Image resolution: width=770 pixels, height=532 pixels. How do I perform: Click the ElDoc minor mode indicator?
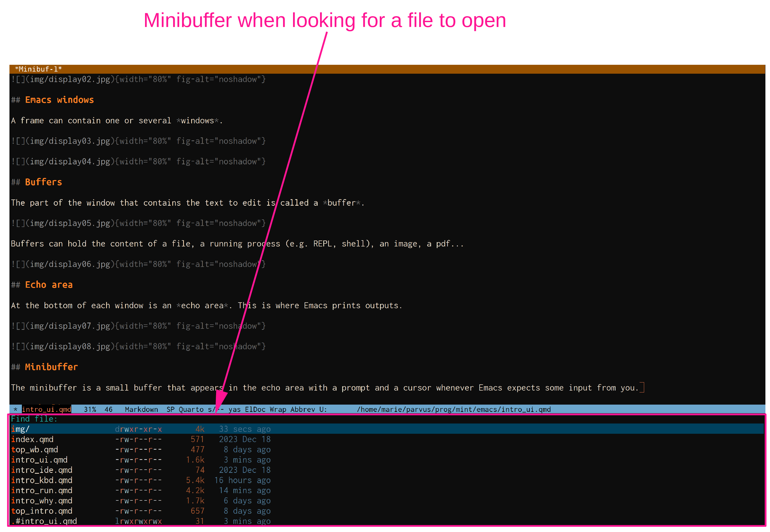[255, 409]
